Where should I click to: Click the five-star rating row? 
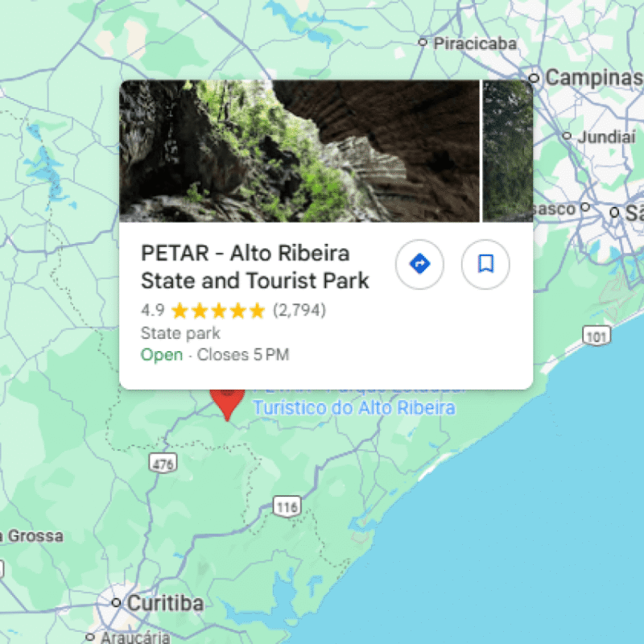(x=233, y=311)
